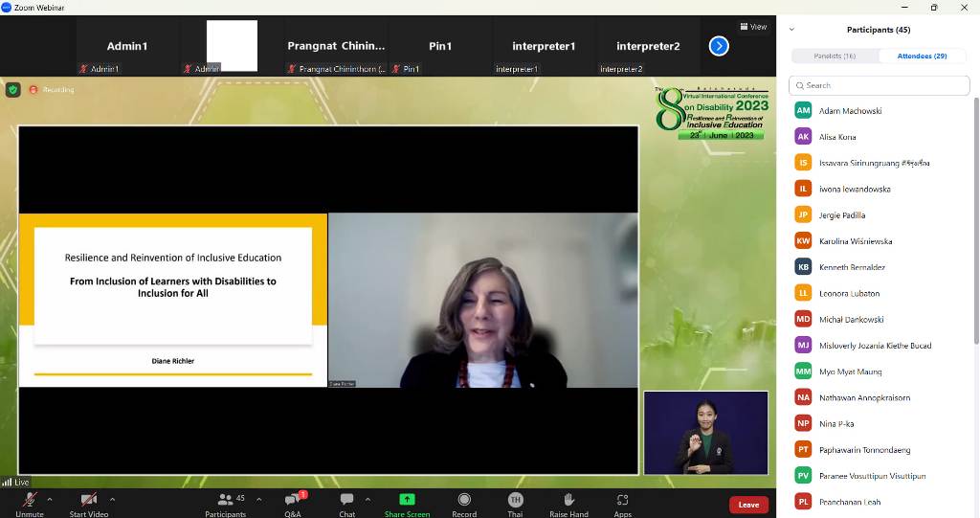
Task: Click Diane Richler's speaker video
Action: tap(483, 301)
